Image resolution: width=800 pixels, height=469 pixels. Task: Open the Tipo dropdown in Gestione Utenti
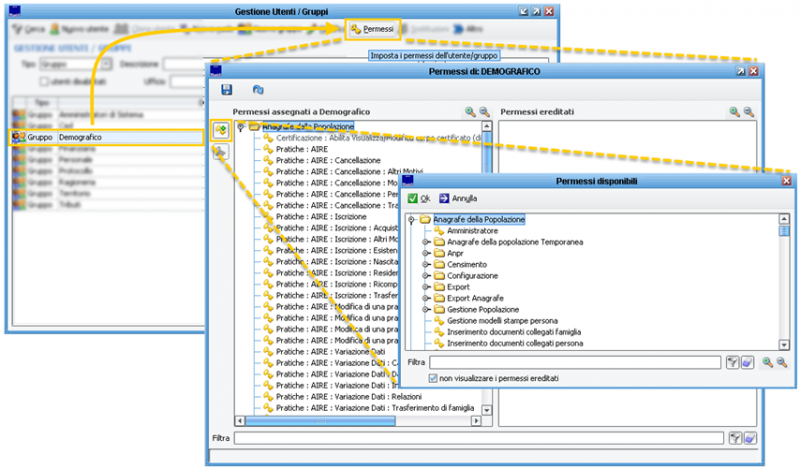(107, 63)
